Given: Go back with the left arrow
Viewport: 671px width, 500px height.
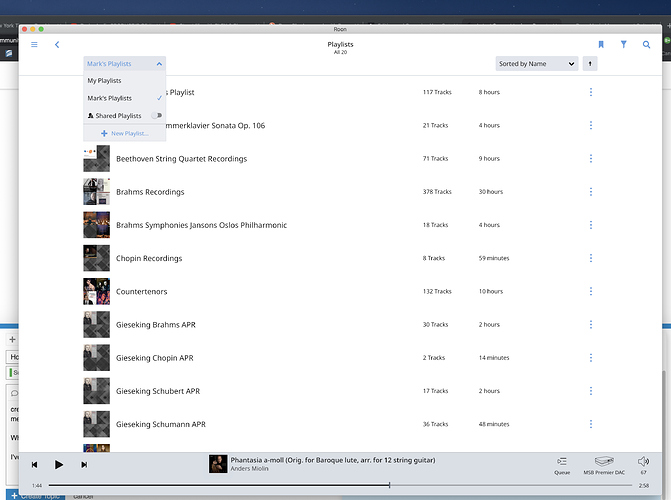Looking at the screenshot, I should coord(57,45).
